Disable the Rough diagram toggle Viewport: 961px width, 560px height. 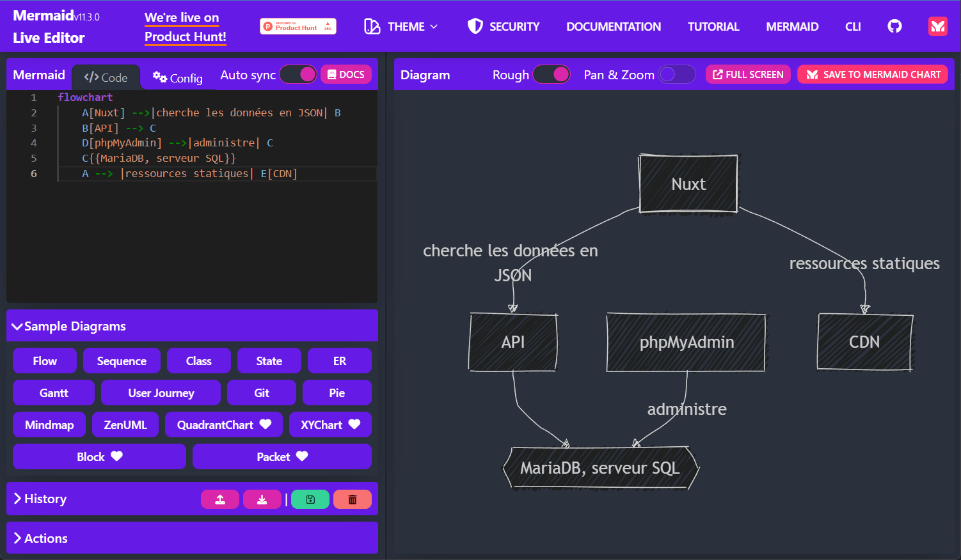[552, 75]
